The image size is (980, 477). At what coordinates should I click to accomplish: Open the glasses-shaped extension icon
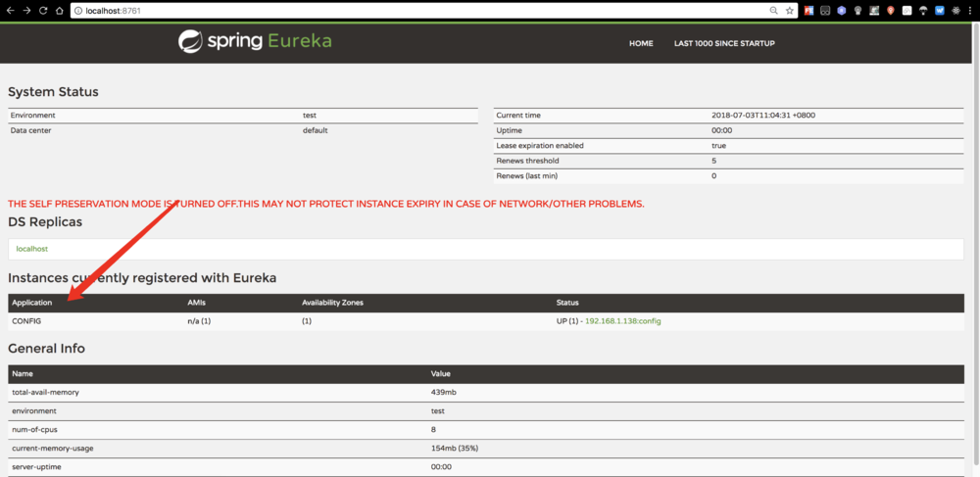pyautogui.click(x=825, y=11)
